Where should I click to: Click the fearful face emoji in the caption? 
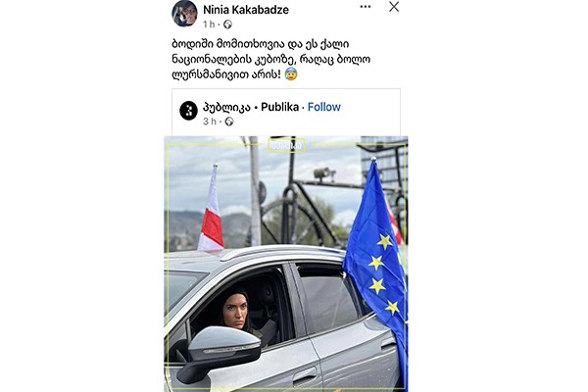click(x=291, y=73)
